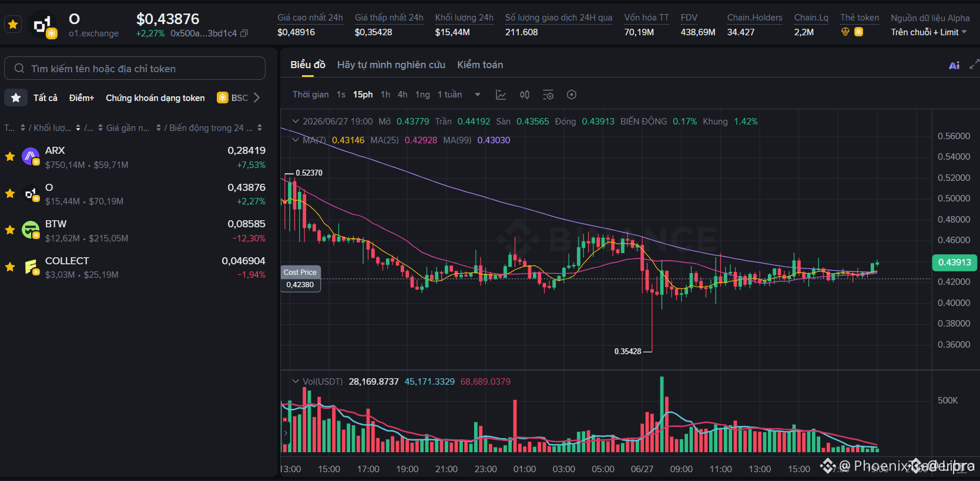Click the O token logo in list
Viewport: 980px width, 481px height.
(31, 194)
